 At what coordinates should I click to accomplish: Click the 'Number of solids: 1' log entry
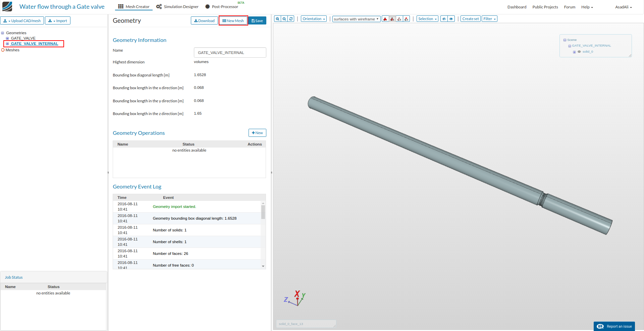coord(170,230)
